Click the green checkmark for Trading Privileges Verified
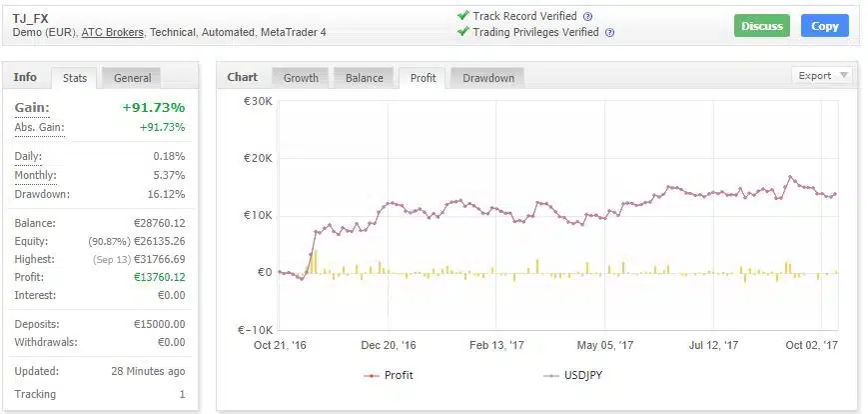The height and width of the screenshot is (414, 868). pyautogui.click(x=462, y=32)
